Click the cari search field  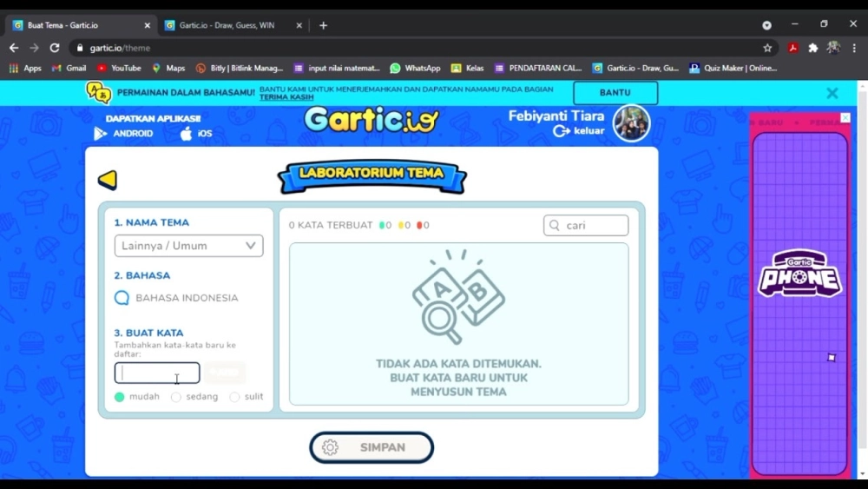(586, 226)
